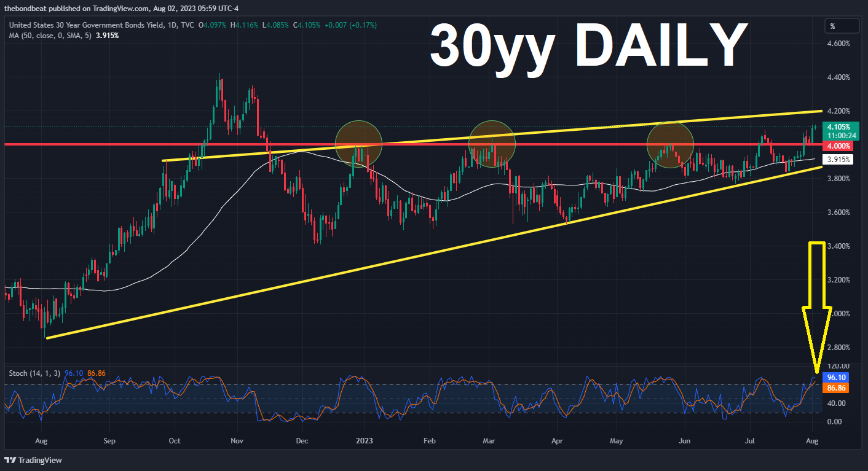Click the low value L4.085% in the legend
868x471 pixels.
pyautogui.click(x=277, y=25)
